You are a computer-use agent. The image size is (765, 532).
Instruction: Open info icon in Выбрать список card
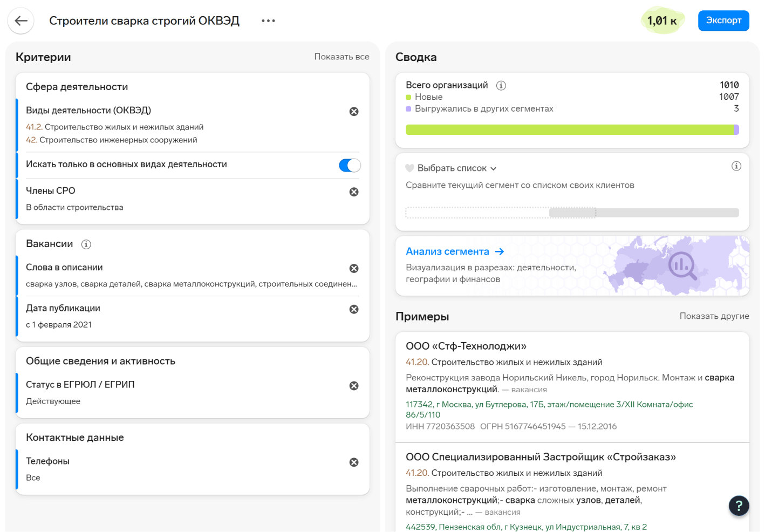[x=736, y=166]
